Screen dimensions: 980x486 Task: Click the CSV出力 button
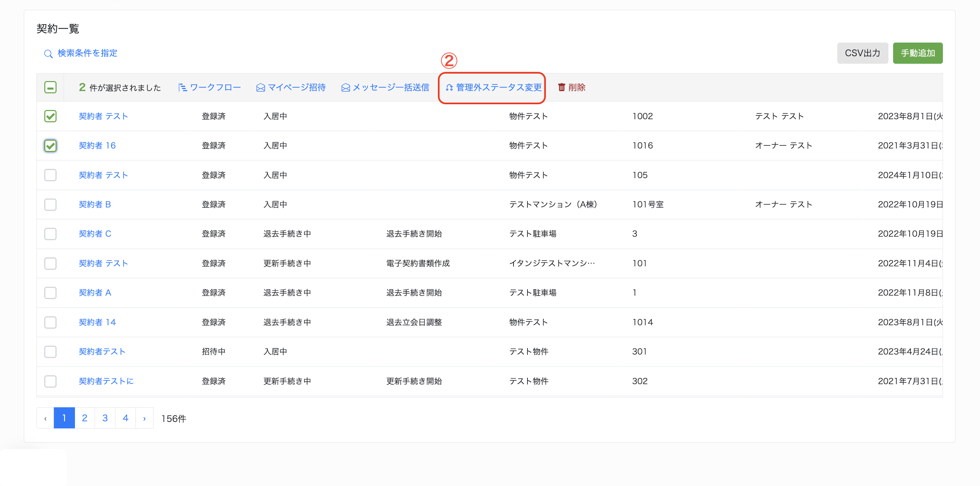[x=862, y=53]
